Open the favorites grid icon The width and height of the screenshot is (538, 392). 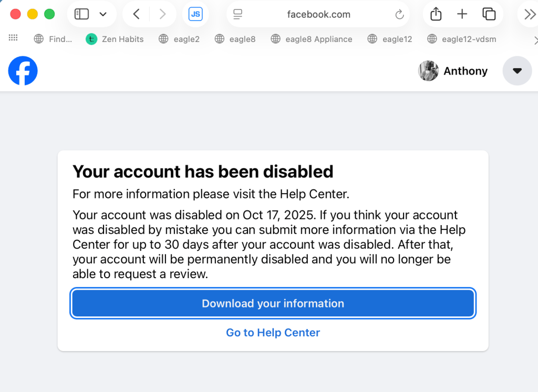pos(13,38)
